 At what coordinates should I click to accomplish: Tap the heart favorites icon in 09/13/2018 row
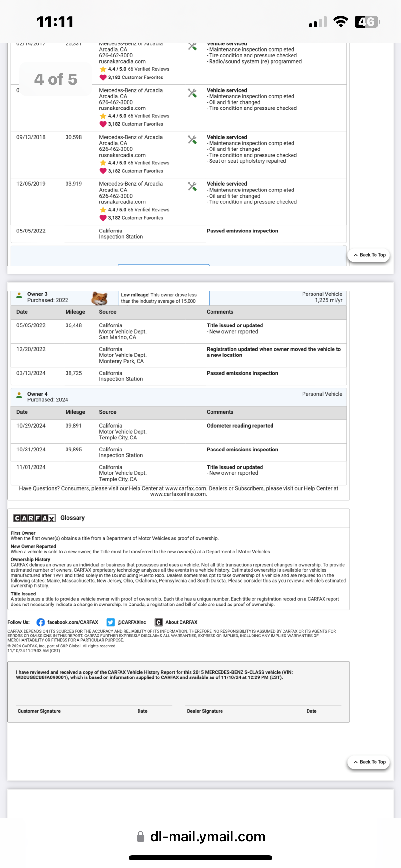click(x=103, y=171)
